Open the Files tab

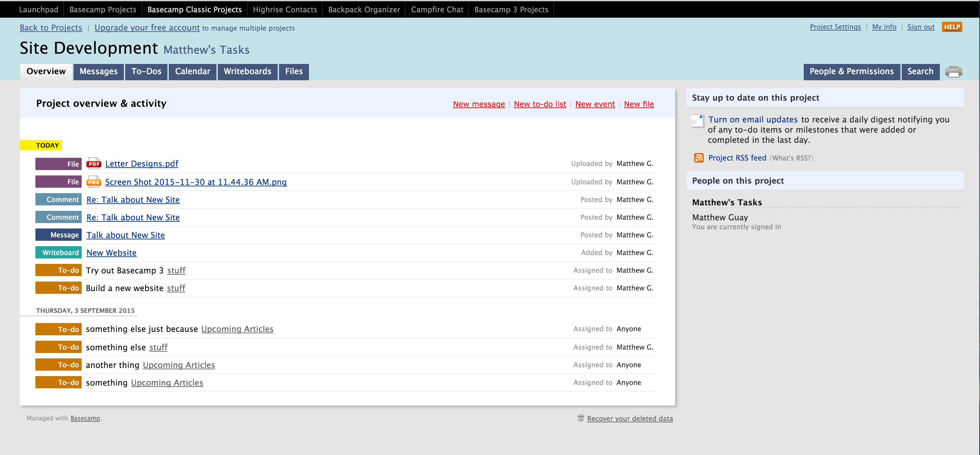click(x=294, y=71)
